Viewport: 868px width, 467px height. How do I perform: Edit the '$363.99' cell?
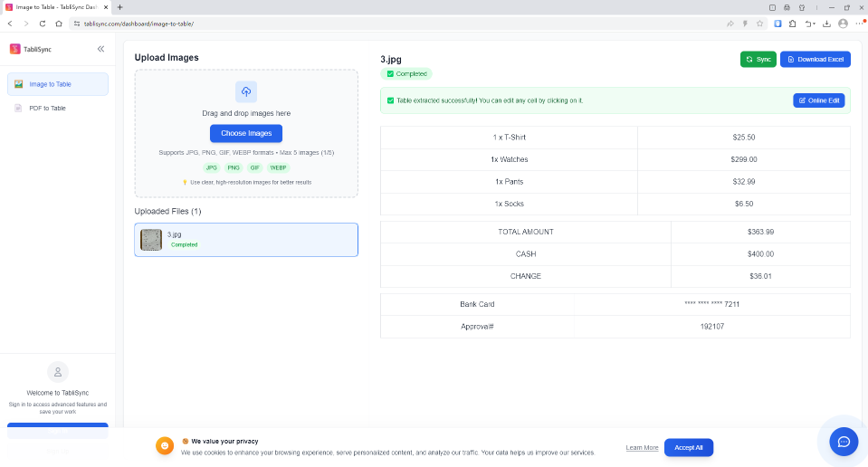(760, 232)
